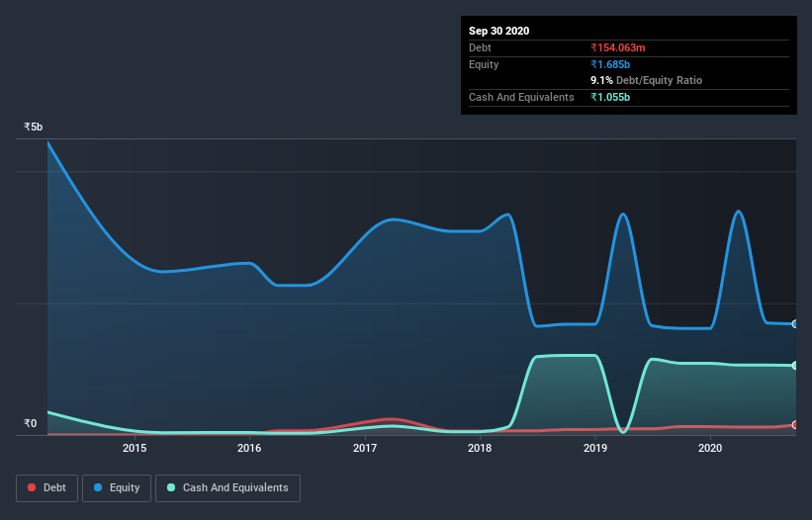The height and width of the screenshot is (520, 812).
Task: Click the 2016 x-axis label
Action: pyautogui.click(x=249, y=448)
